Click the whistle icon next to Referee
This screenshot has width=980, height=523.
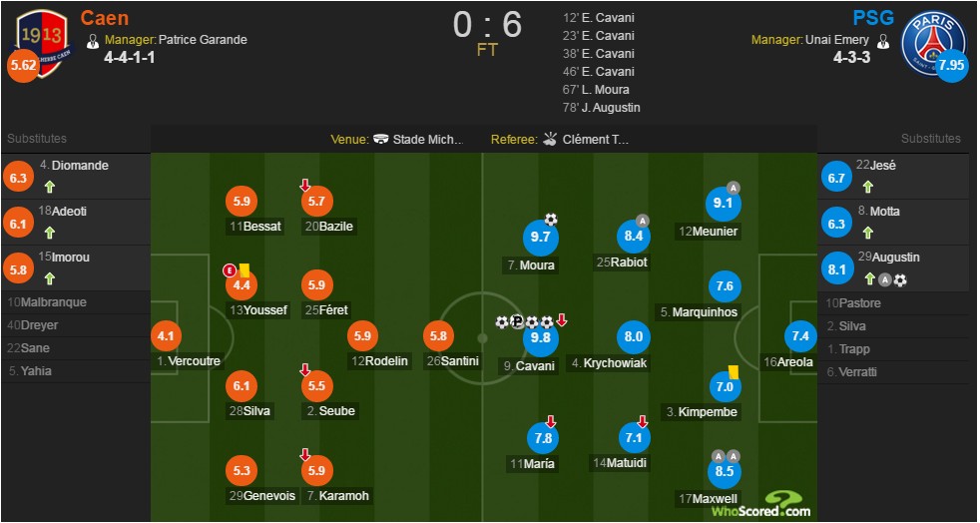(550, 139)
